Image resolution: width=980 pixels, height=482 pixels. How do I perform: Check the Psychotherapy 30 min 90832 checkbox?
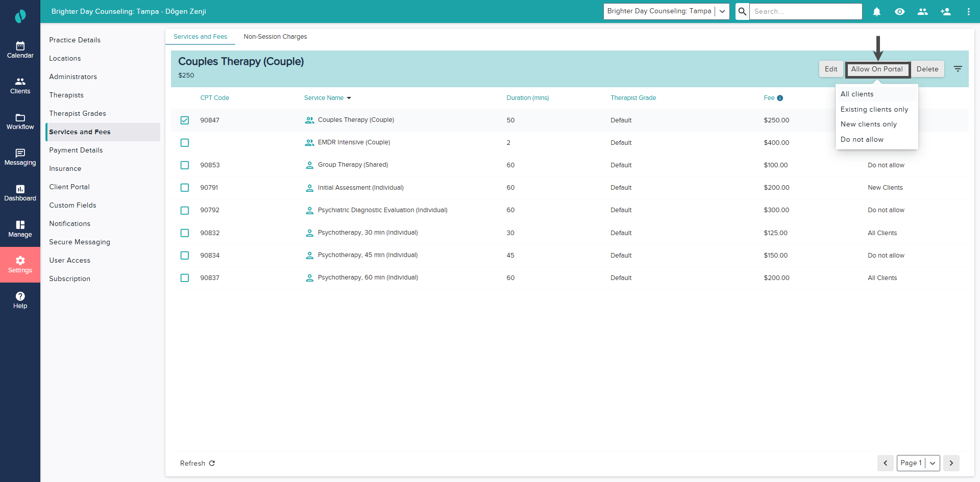coord(185,233)
